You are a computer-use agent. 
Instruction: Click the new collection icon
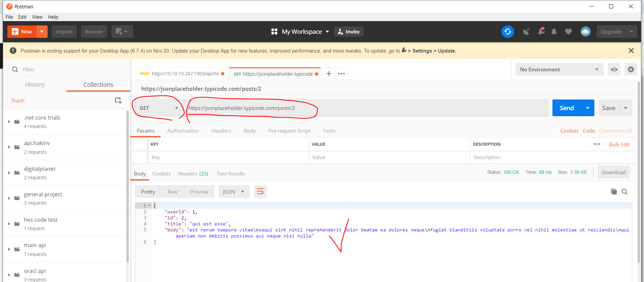click(118, 100)
